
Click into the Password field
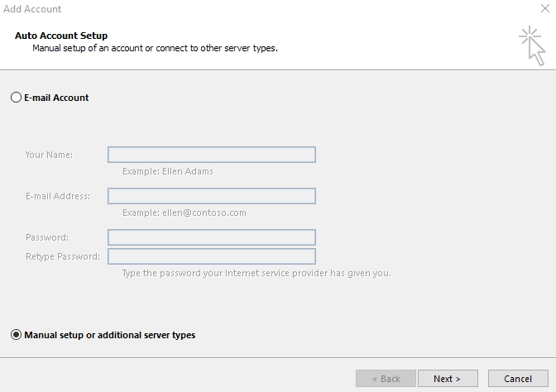(212, 237)
